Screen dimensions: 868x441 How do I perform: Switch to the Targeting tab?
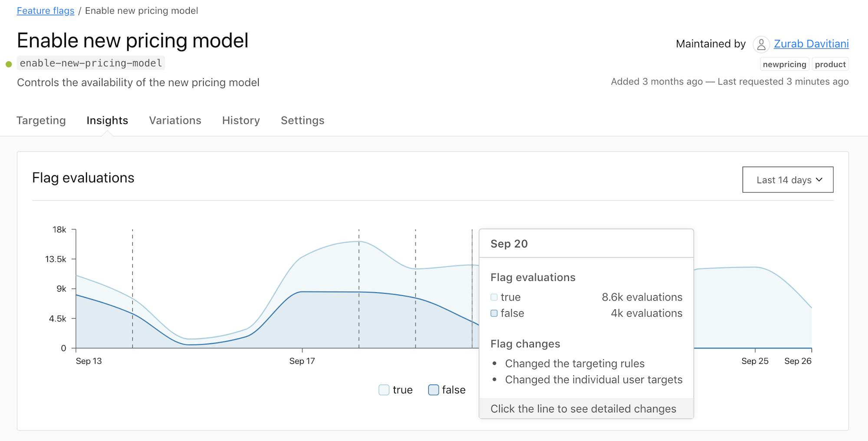[41, 121]
